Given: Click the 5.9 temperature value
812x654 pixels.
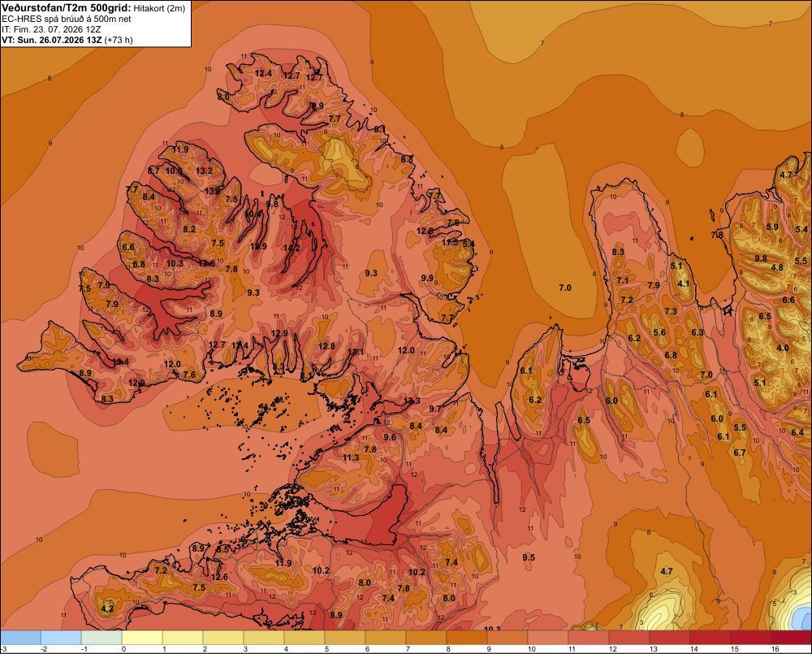Looking at the screenshot, I should click(772, 227).
